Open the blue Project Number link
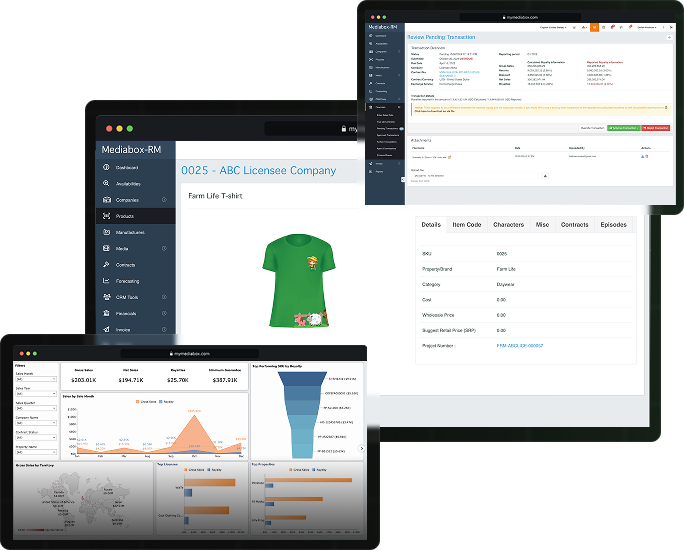Viewport: 684px width, 550px height. (x=520, y=345)
